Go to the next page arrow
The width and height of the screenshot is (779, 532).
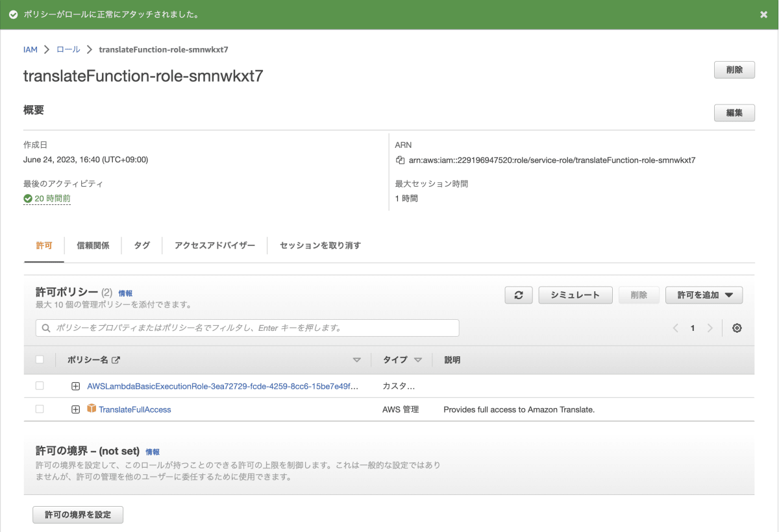[710, 328]
